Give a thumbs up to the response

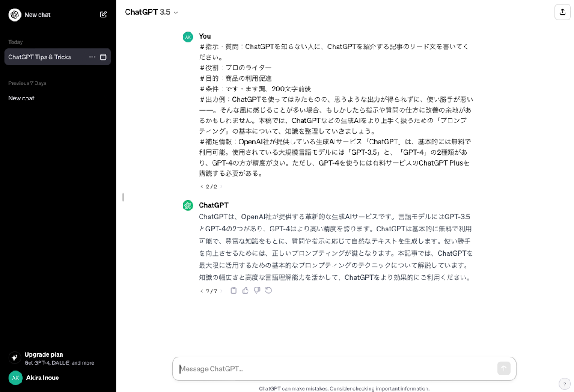coord(245,291)
